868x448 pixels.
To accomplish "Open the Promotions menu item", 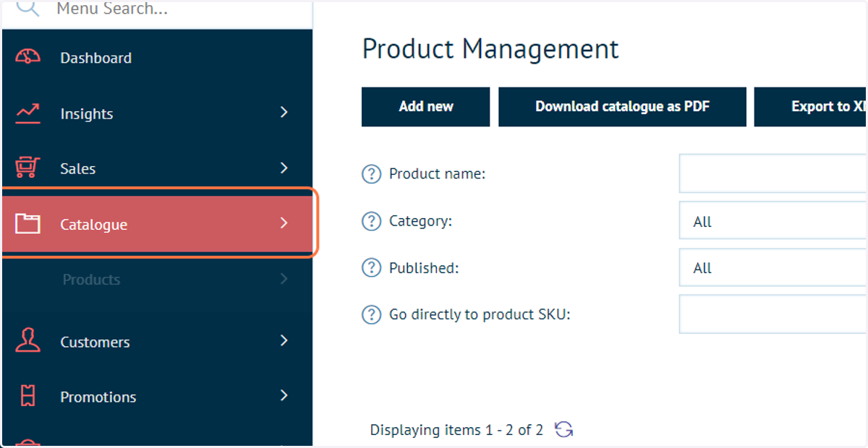I will (157, 397).
